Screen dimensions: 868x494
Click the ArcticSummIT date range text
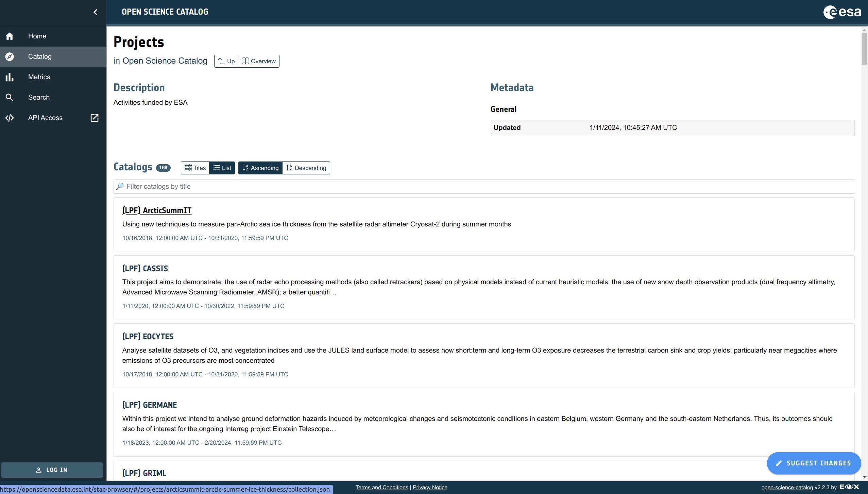205,238
